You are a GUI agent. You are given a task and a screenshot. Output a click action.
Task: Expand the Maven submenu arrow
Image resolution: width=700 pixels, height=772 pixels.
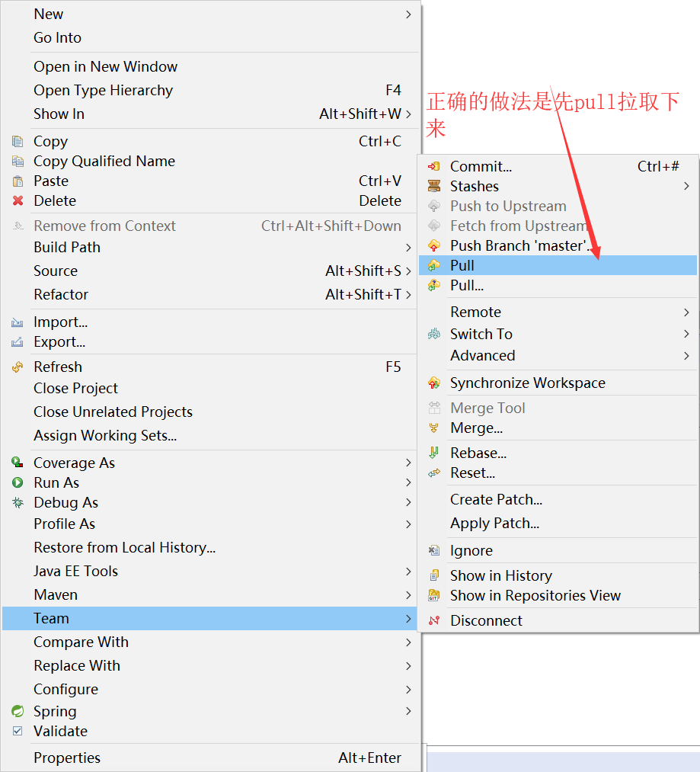point(408,594)
